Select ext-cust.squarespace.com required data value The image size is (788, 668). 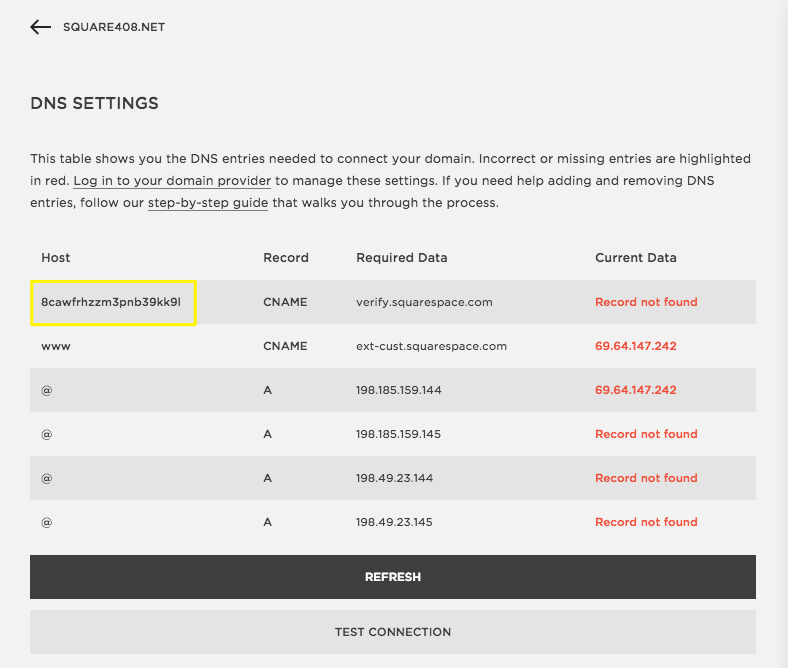click(x=431, y=346)
